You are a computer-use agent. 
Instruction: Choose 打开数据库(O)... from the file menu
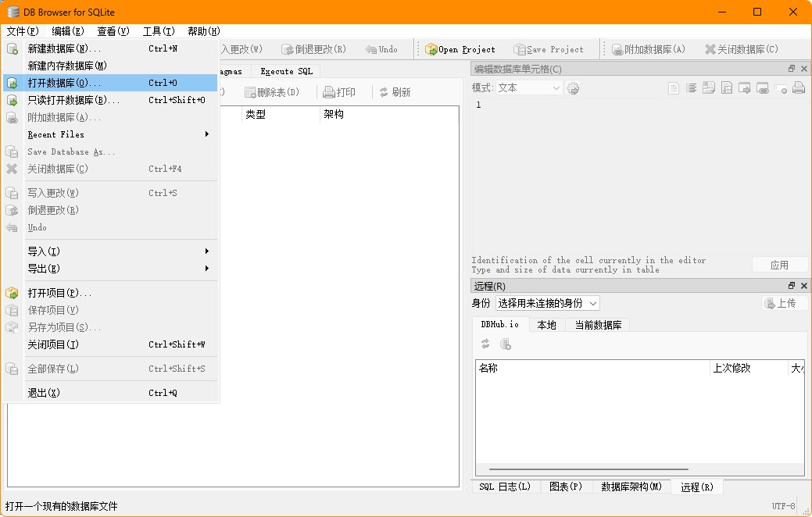click(64, 83)
